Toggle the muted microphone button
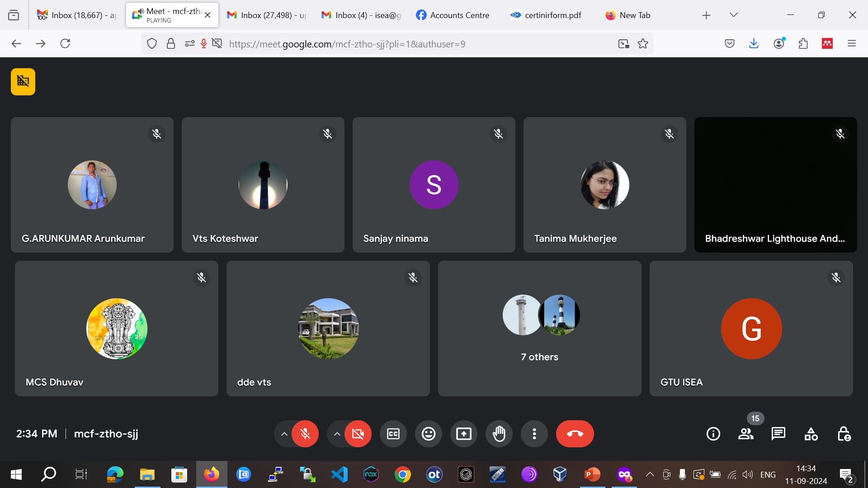The height and width of the screenshot is (488, 868). (x=305, y=434)
